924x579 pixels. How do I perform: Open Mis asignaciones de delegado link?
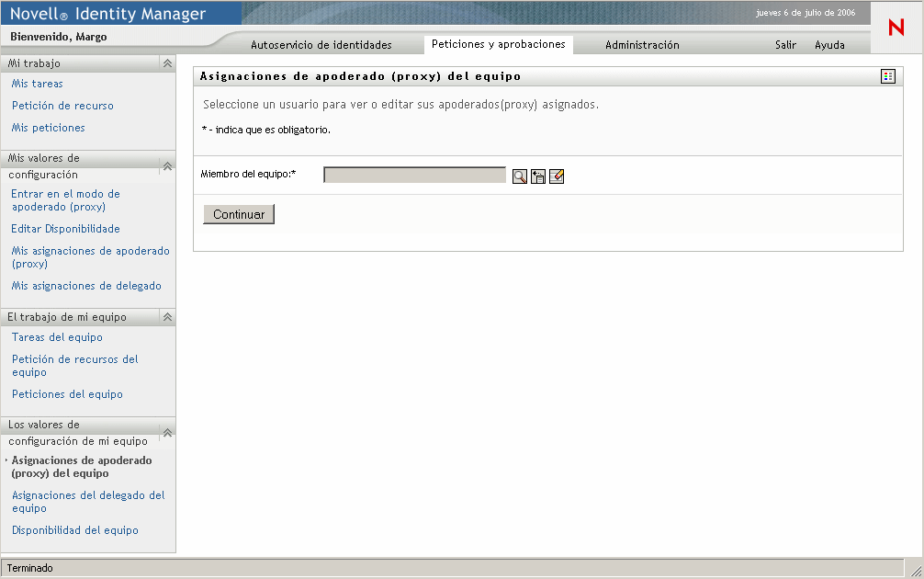tap(86, 286)
